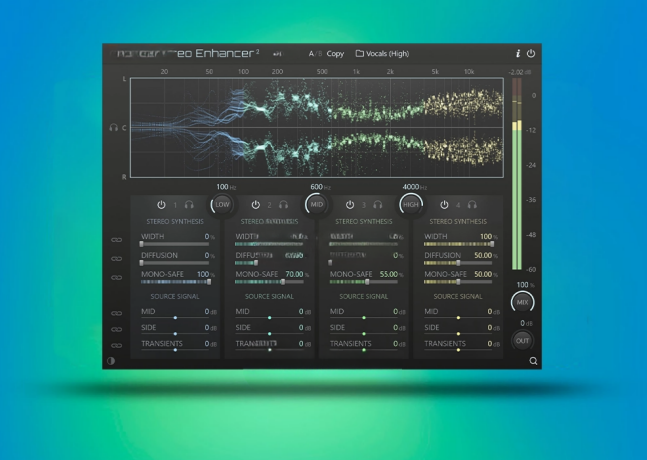Click headphones icon beside the C label

tap(113, 128)
